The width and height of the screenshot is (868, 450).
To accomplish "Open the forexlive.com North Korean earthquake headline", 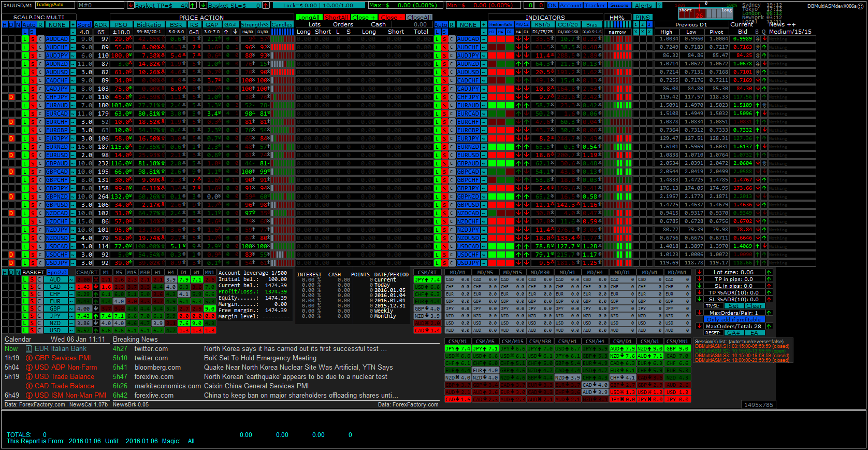I will pos(296,377).
